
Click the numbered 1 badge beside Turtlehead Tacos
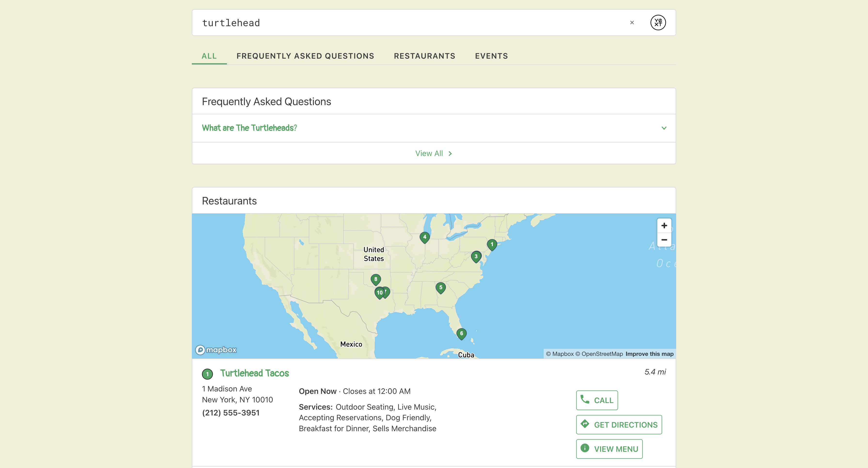coord(207,374)
